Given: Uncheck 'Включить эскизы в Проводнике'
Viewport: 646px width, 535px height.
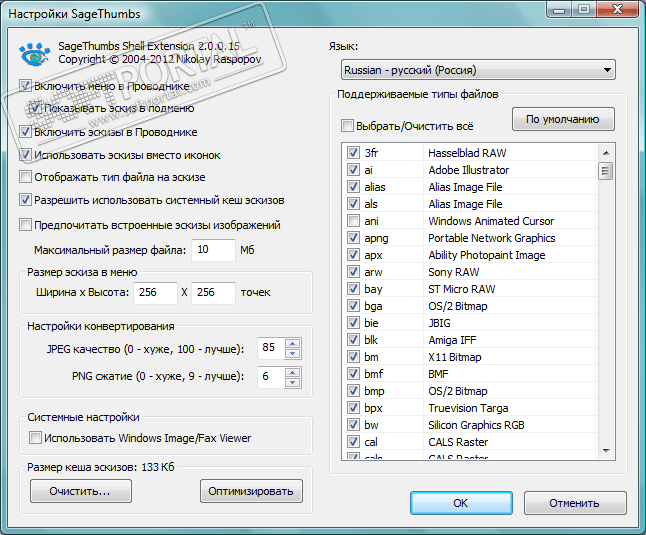Looking at the screenshot, I should point(25,132).
